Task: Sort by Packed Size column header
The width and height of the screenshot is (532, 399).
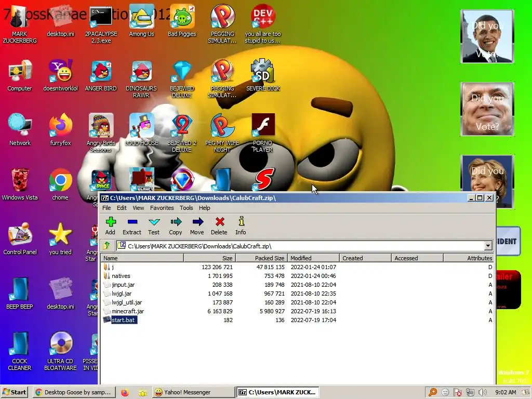Action: coord(262,258)
